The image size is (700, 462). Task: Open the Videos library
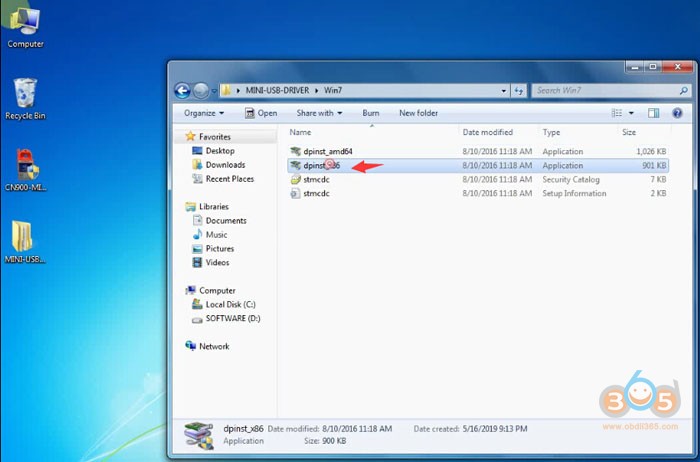click(217, 262)
